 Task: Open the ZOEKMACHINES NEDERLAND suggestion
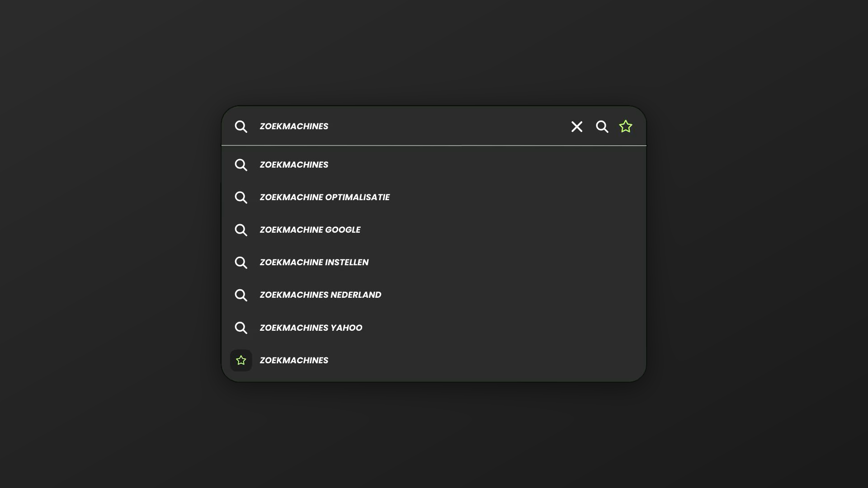point(434,295)
